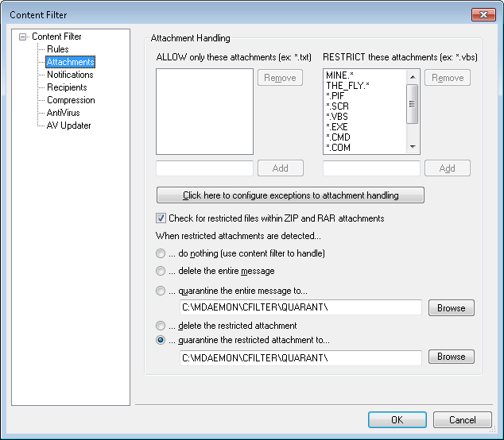Select Rules in the tree
Screen dimensions: 504x440
click(57, 49)
